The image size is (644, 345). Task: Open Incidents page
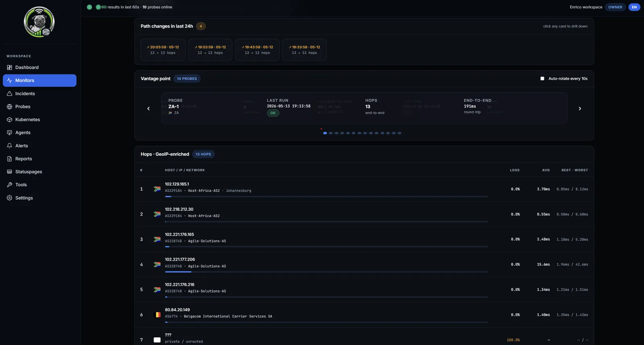pyautogui.click(x=39, y=94)
